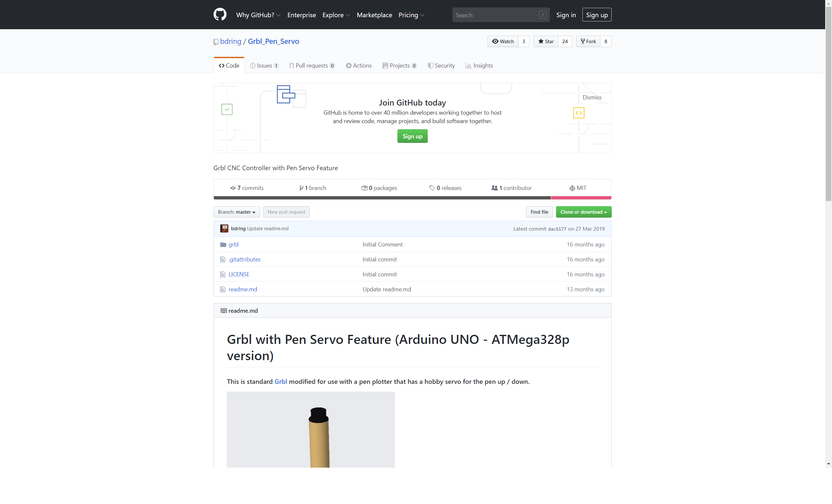Fork this repository

coord(588,41)
